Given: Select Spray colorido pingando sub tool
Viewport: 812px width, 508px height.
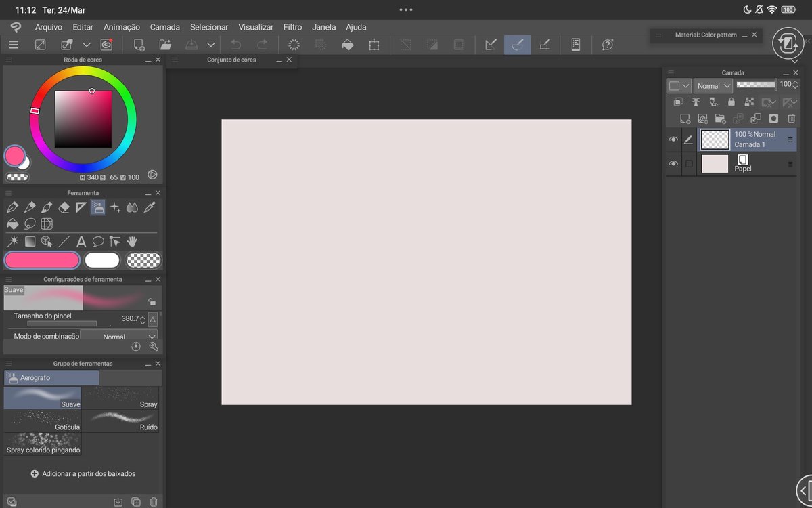Looking at the screenshot, I should click(x=43, y=444).
